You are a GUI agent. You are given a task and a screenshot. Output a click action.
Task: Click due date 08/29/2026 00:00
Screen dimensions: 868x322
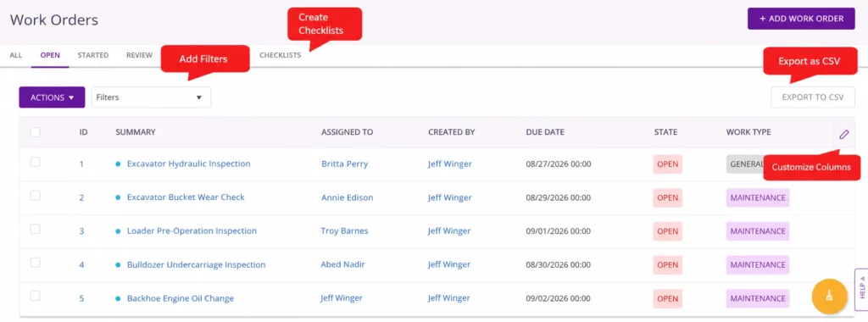[559, 198]
